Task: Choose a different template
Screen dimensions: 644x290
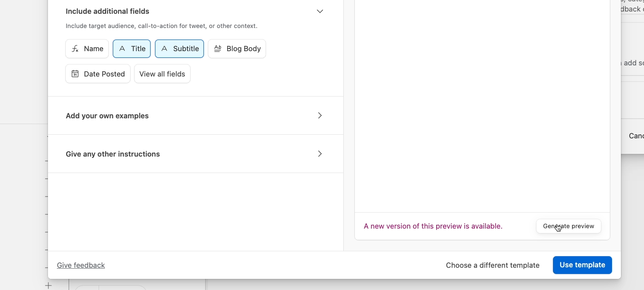Action: click(493, 265)
